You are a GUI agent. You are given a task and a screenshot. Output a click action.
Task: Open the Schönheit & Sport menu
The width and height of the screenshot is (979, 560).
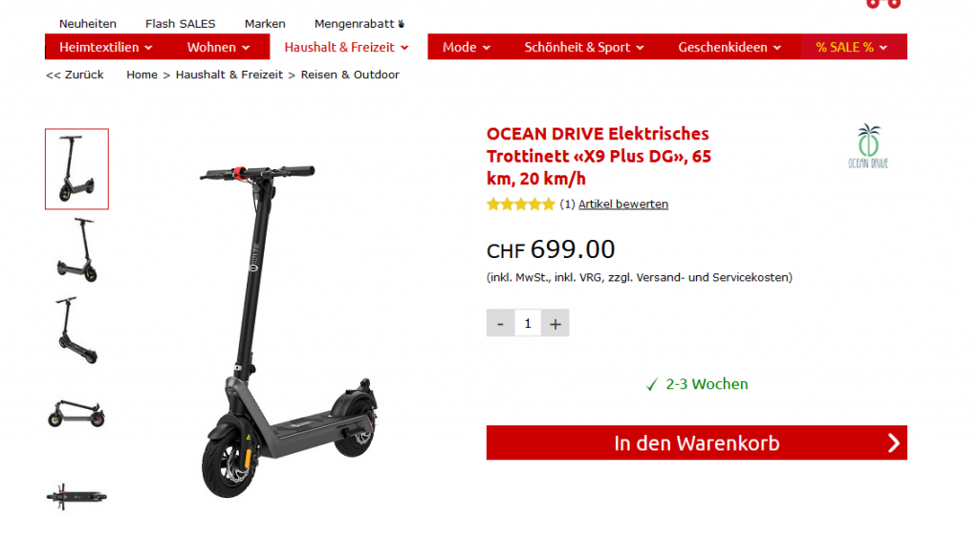584,47
